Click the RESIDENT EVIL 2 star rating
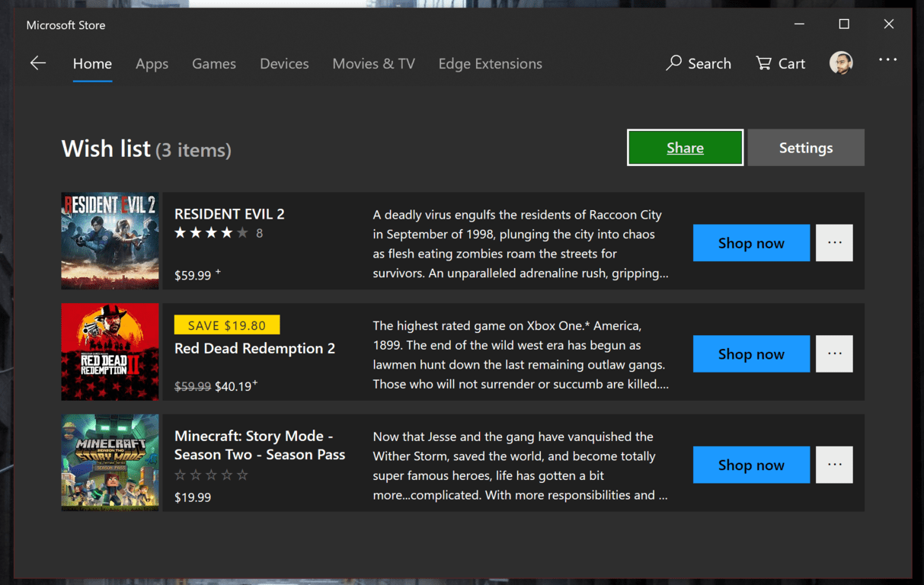Screen dimensions: 924x585 click(211, 233)
